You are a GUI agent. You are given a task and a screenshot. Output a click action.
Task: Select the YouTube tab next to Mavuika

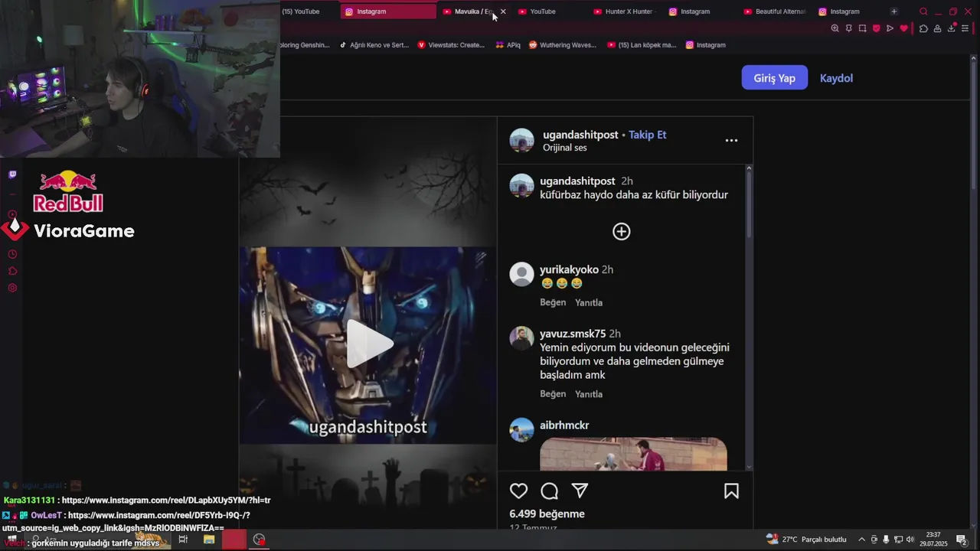click(547, 11)
